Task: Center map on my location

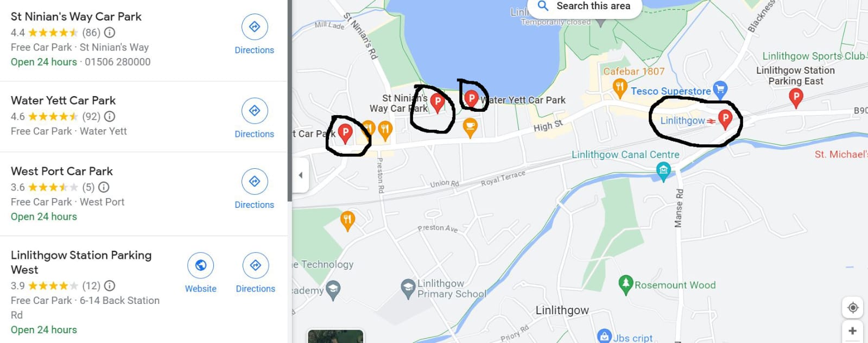Action: point(853,308)
